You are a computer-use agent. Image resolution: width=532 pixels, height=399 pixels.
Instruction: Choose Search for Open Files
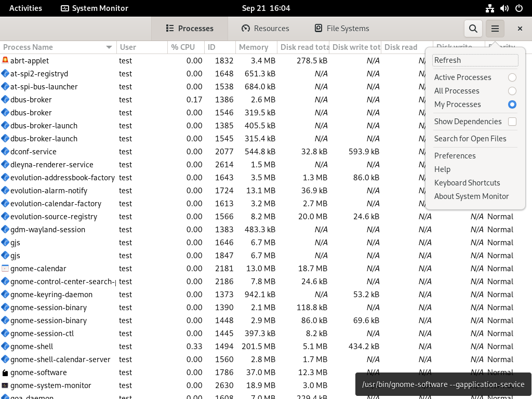click(475, 138)
